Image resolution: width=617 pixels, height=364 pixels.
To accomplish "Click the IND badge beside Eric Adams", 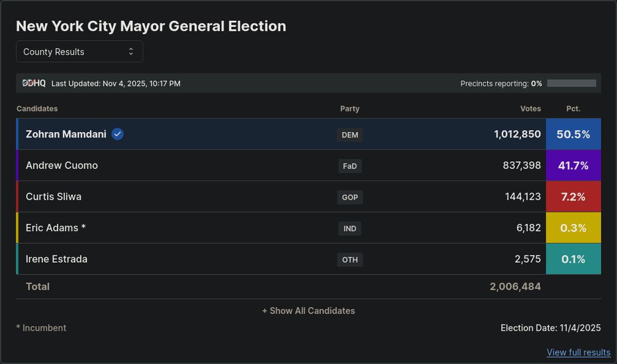I will [350, 228].
